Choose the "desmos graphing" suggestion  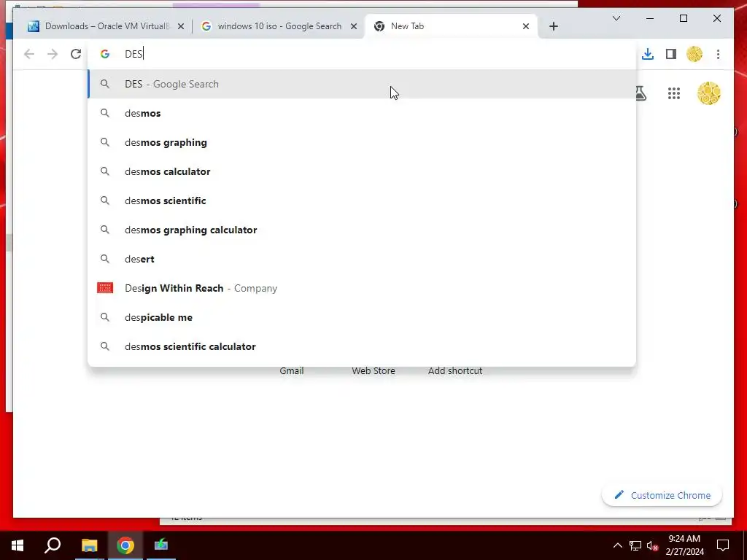click(x=362, y=142)
